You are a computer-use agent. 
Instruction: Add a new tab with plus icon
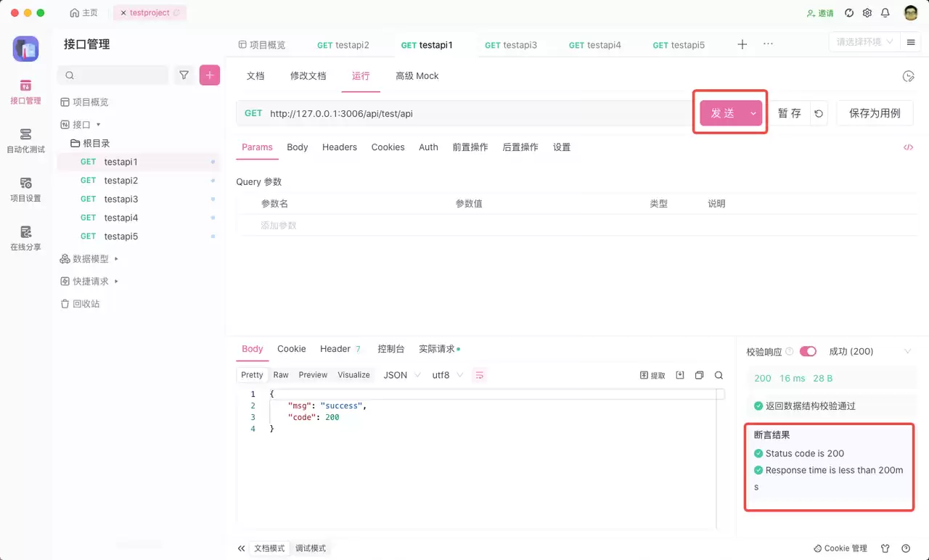[742, 44]
